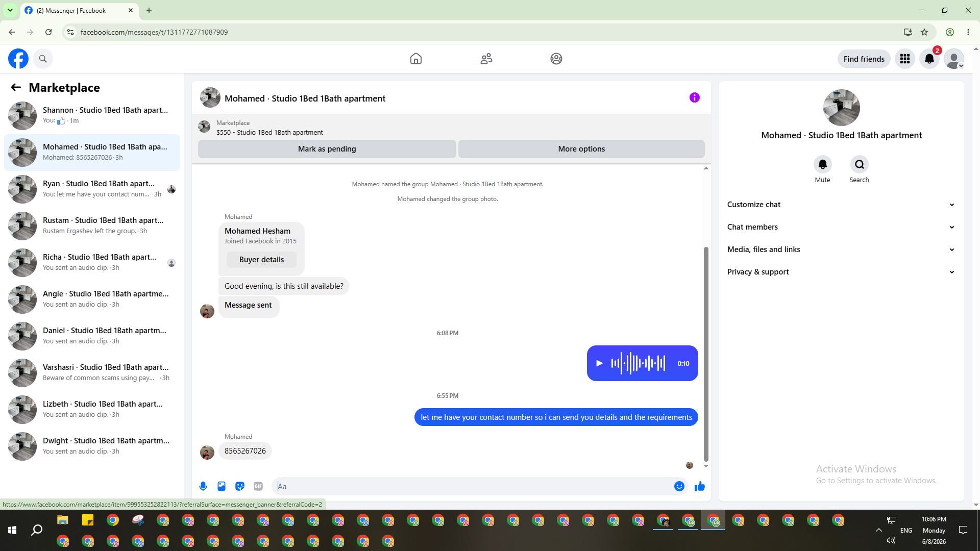Go back from Marketplace using the arrow

[x=16, y=87]
